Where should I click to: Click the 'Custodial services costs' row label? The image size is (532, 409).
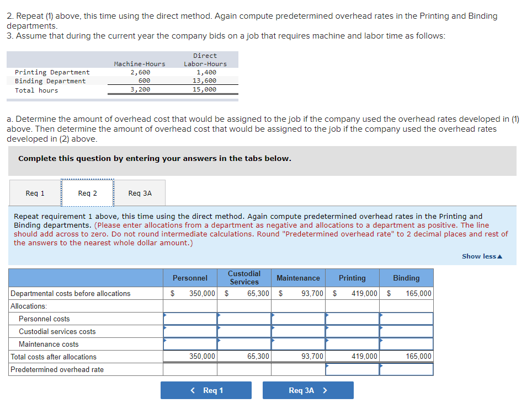(x=57, y=331)
